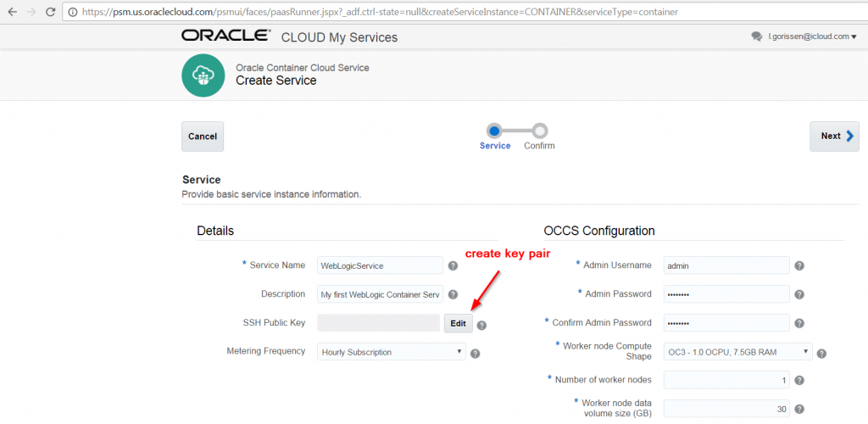Viewport: 868px width, 424px height.
Task: Click the Oracle Container Cloud Service icon
Action: tap(203, 75)
